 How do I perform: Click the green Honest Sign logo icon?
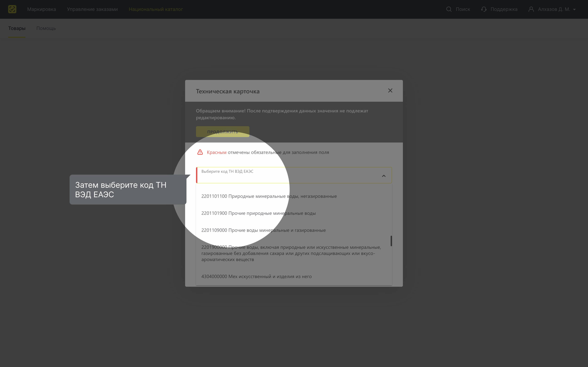(12, 9)
